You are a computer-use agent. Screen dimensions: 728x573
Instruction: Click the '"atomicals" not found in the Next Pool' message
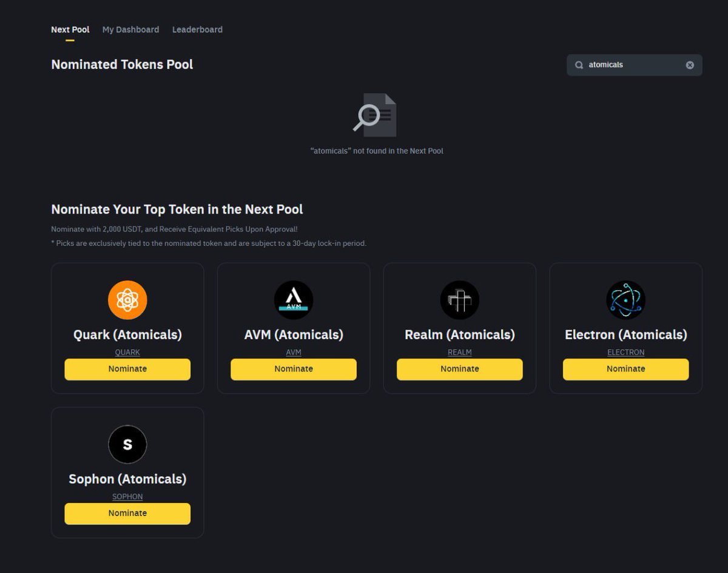[x=377, y=151]
